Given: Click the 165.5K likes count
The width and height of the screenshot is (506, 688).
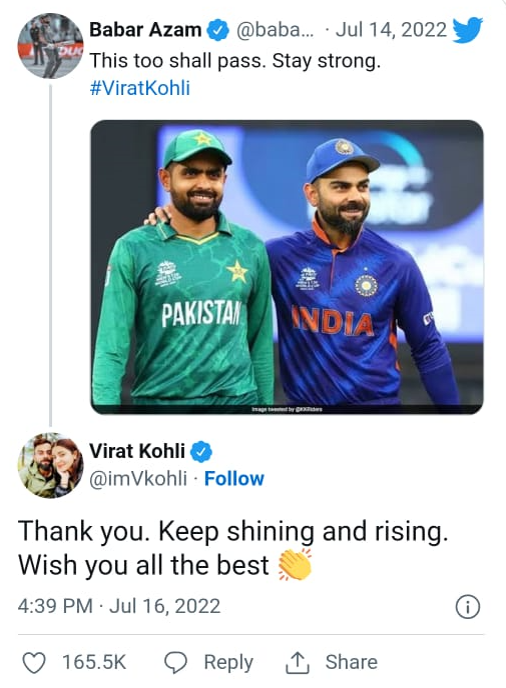Looking at the screenshot, I should [x=94, y=662].
